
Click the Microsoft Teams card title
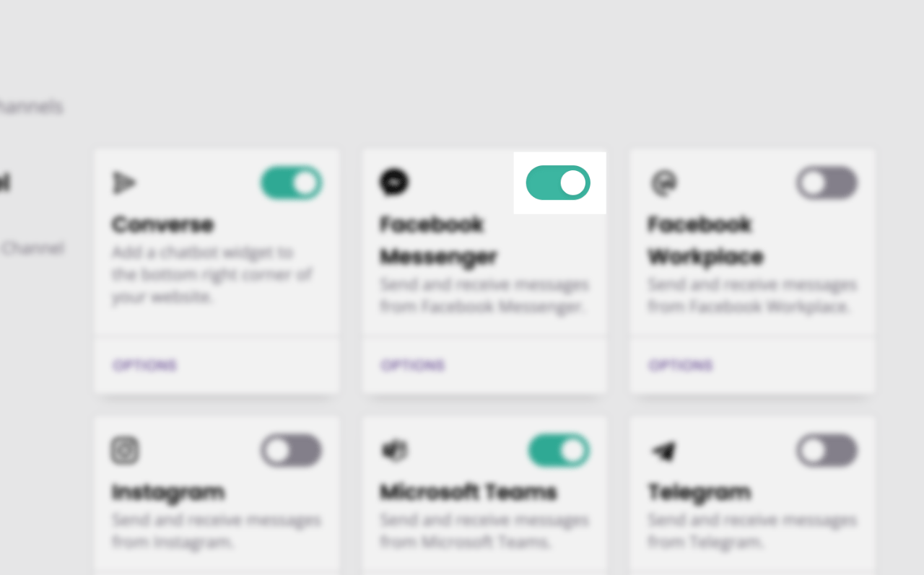(x=468, y=492)
